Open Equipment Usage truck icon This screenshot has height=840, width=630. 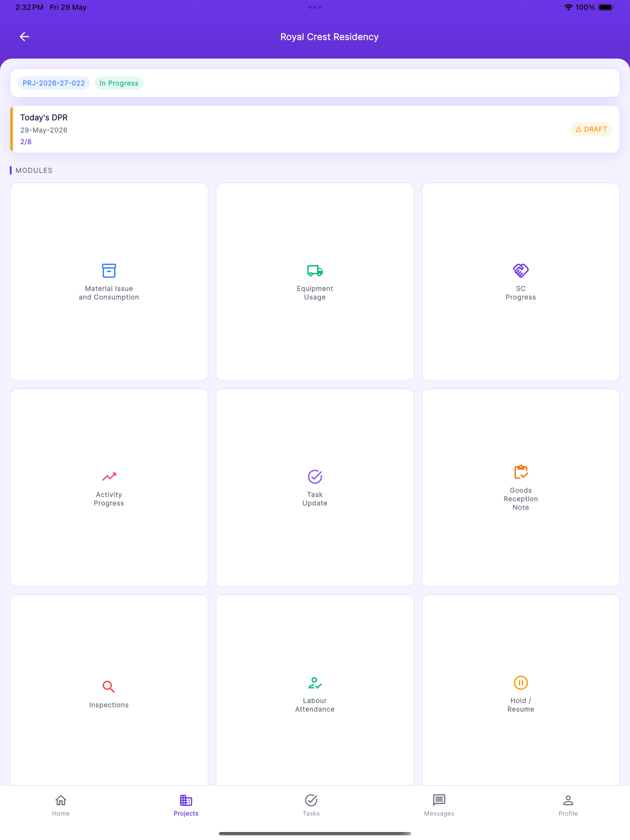[315, 271]
